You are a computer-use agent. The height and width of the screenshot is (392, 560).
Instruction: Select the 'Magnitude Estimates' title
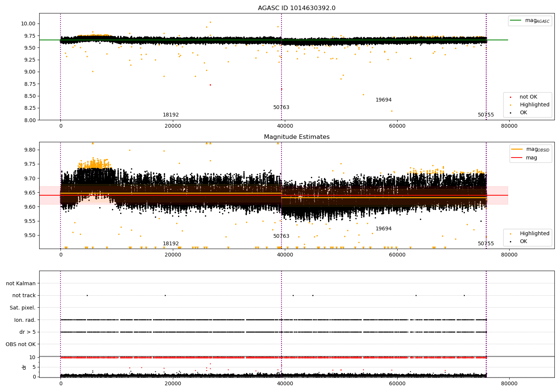click(x=296, y=137)
